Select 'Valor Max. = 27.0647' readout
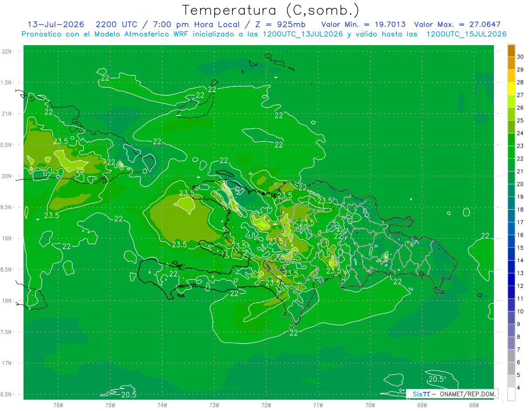Screen dimensions: 532x411 [x=457, y=24]
